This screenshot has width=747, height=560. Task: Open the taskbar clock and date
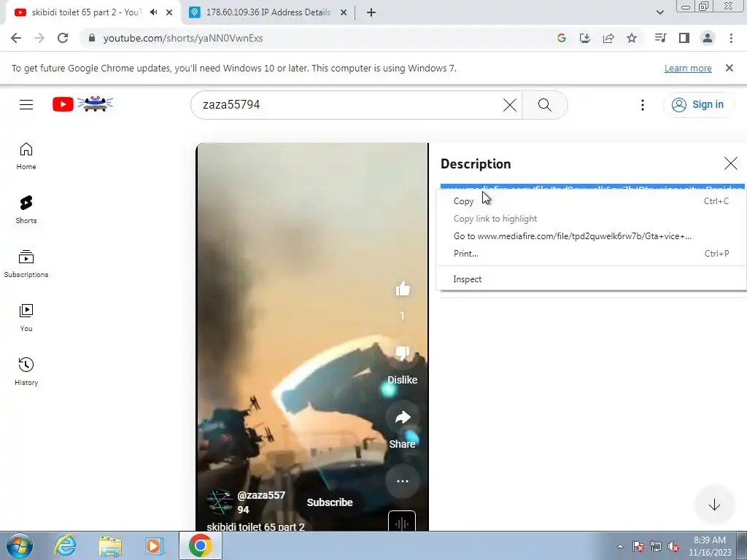tap(710, 546)
